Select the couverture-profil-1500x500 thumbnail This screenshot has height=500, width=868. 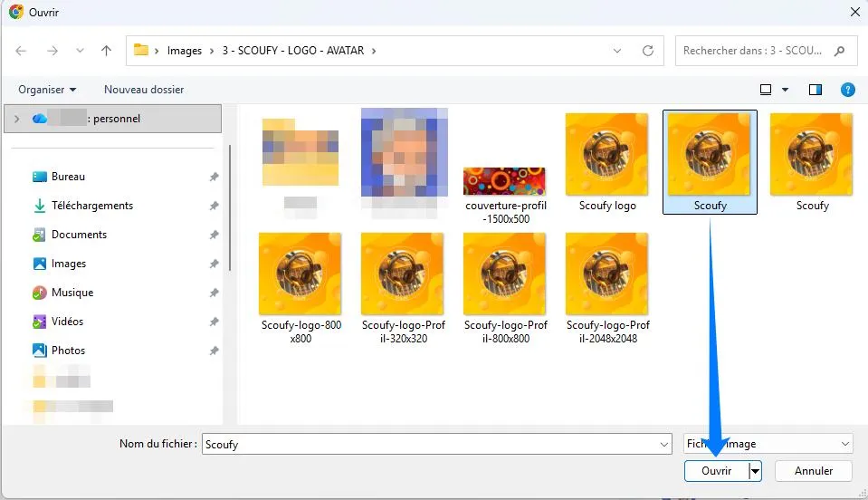[x=504, y=181]
